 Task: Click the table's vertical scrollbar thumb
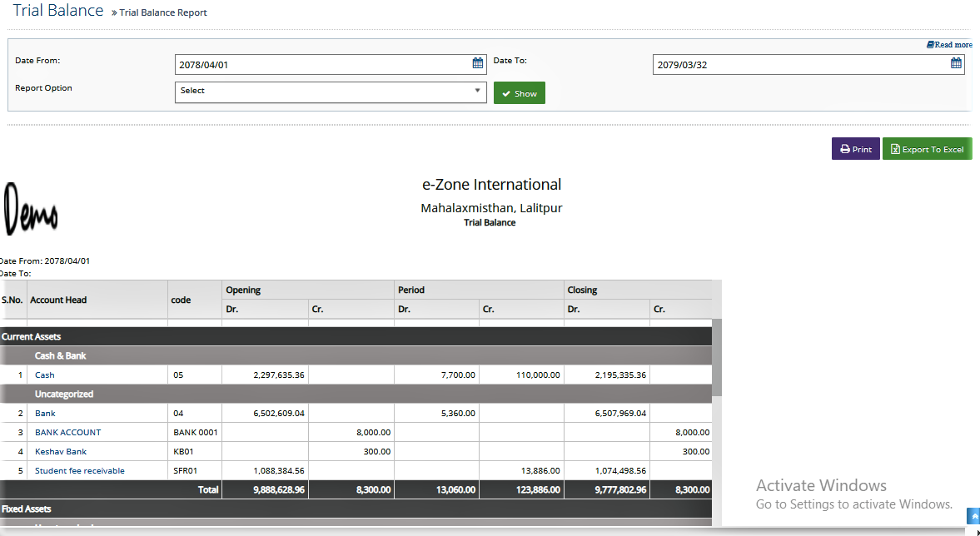[x=717, y=357]
